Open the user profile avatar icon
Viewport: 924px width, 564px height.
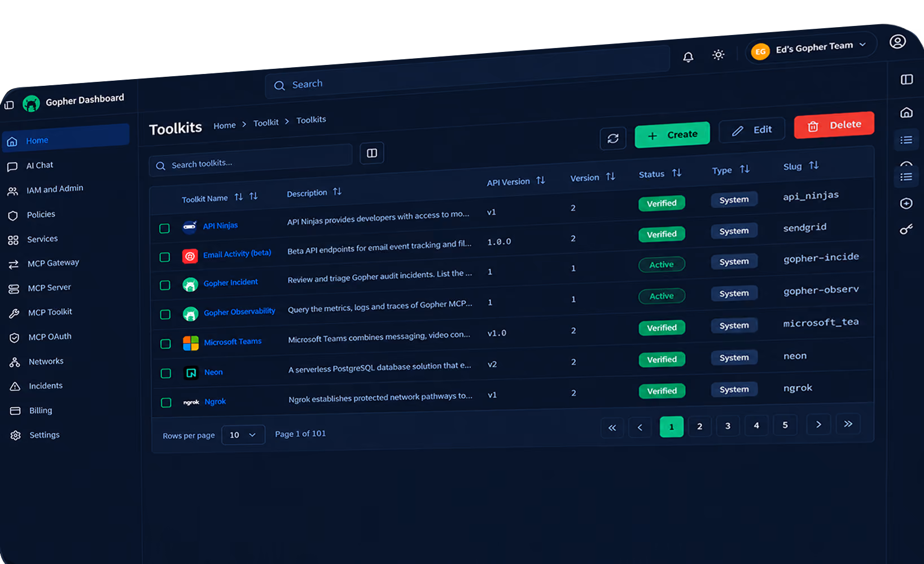point(897,42)
